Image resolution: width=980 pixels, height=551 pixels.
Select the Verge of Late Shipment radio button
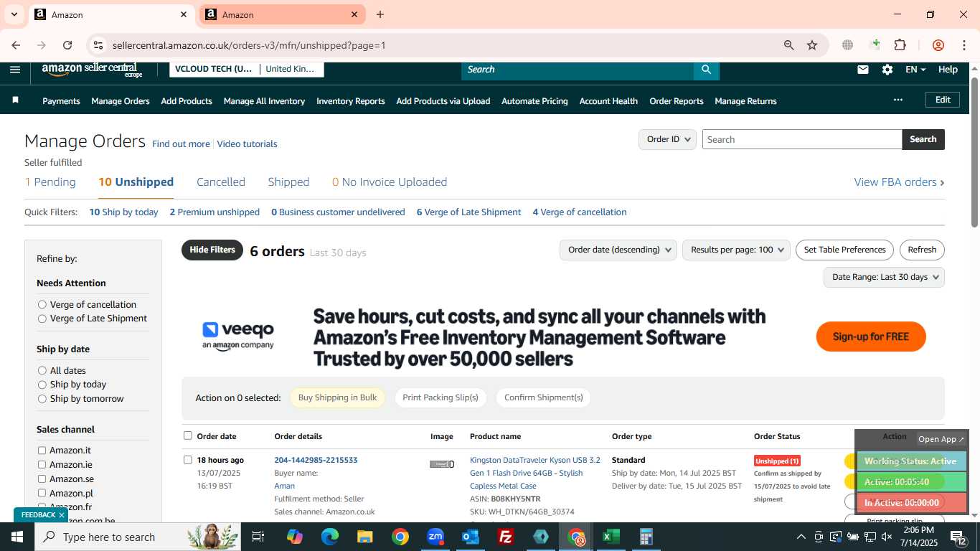point(42,319)
